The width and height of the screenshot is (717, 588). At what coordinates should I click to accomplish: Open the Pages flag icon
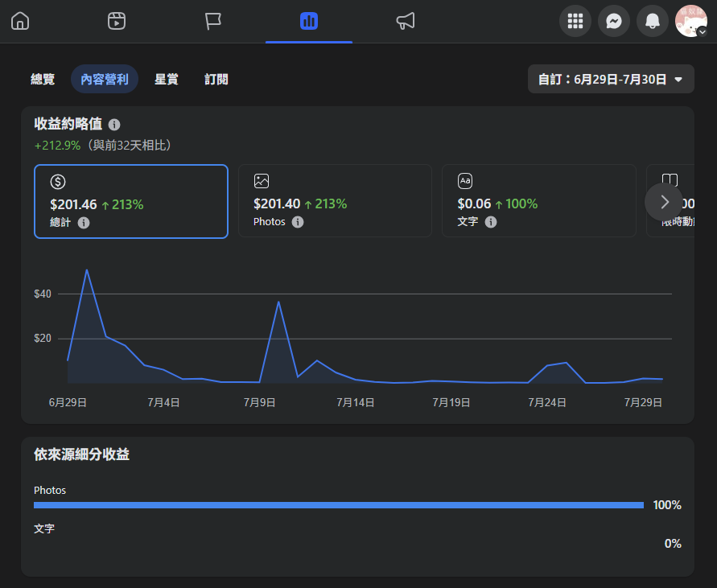point(212,21)
